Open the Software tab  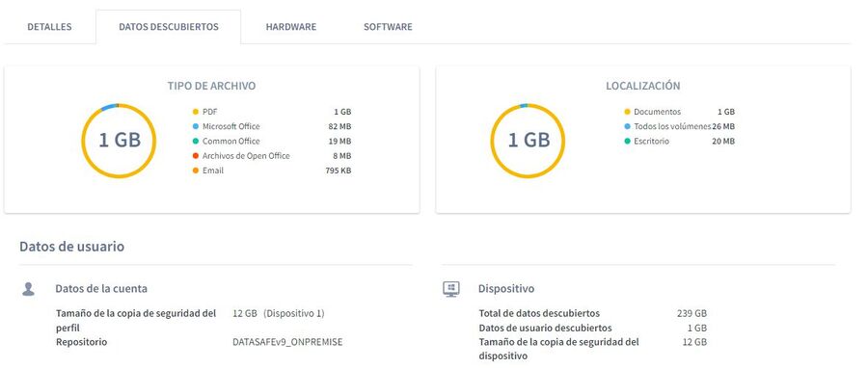tap(388, 27)
